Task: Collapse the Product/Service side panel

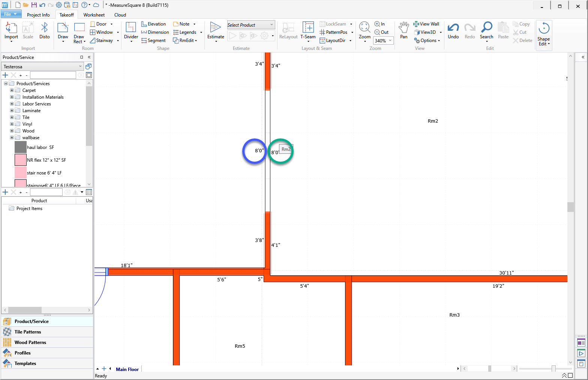Action: 89,57
